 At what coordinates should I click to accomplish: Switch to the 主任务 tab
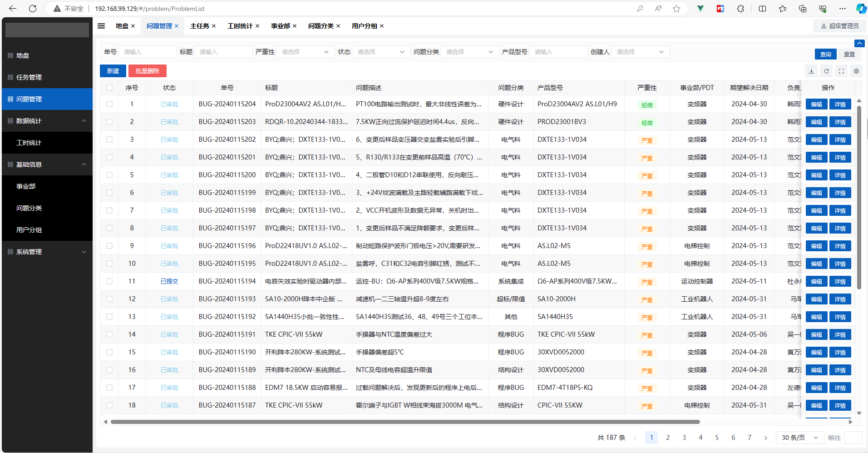200,26
